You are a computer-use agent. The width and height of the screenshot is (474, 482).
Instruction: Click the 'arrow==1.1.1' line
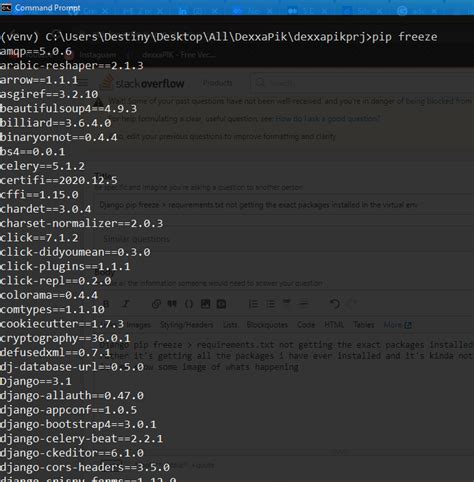(39, 80)
